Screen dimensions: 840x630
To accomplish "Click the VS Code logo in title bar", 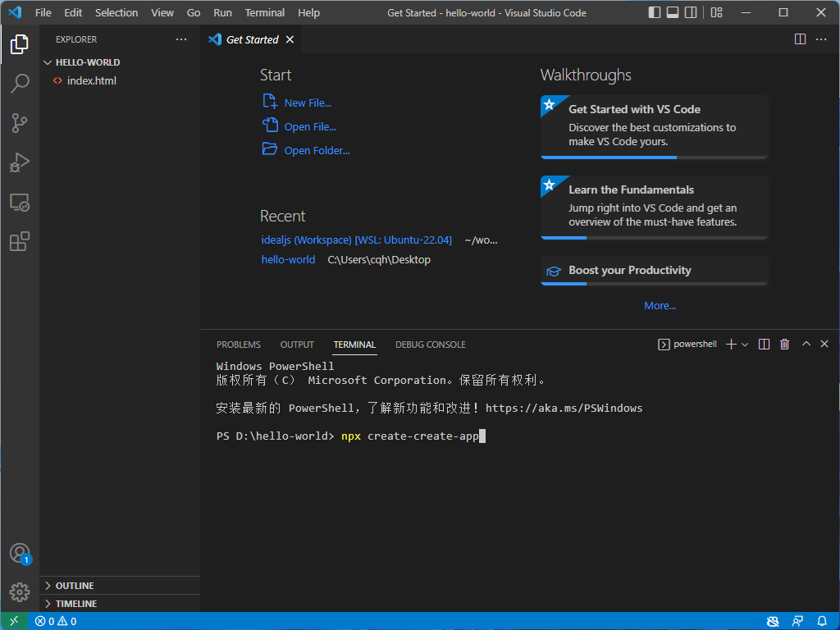I will coord(15,12).
